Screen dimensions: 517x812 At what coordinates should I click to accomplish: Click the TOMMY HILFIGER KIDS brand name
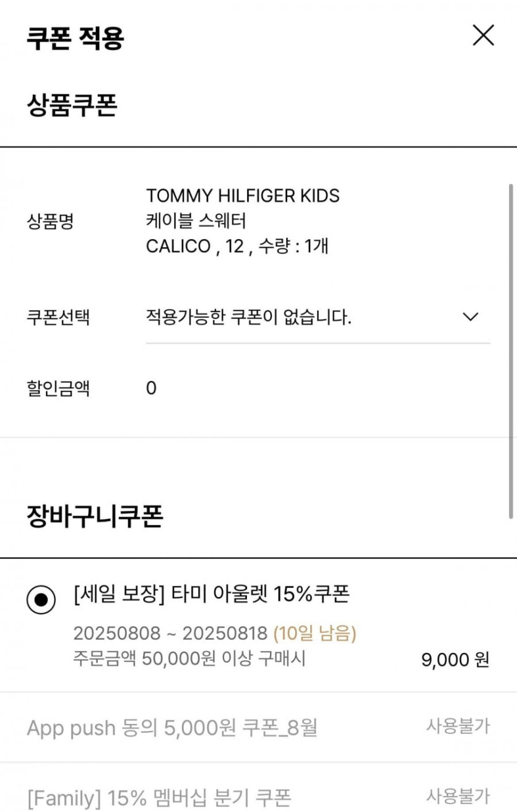pyautogui.click(x=243, y=196)
